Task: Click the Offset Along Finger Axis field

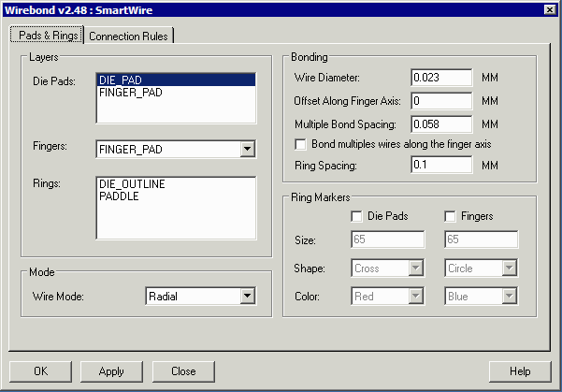Action: click(x=441, y=101)
